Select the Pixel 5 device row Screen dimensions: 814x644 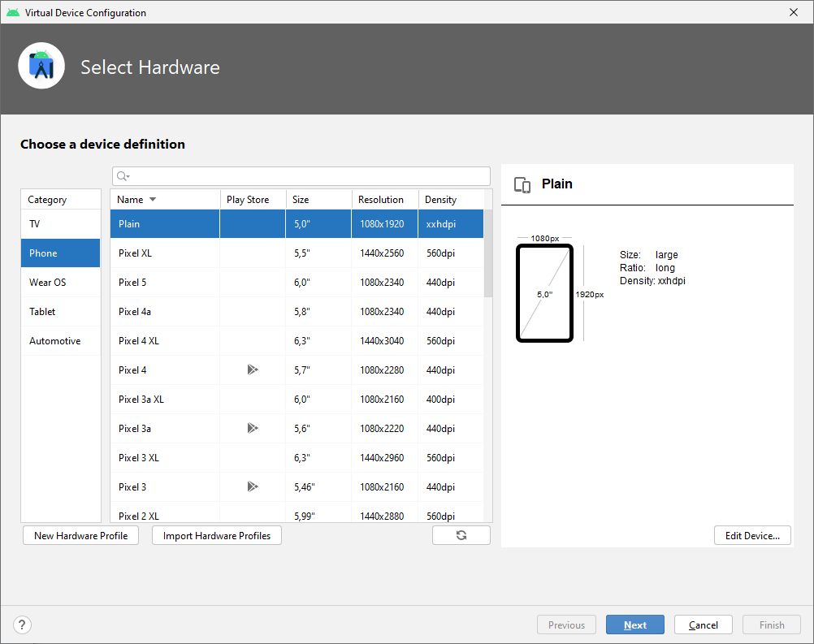coord(297,283)
